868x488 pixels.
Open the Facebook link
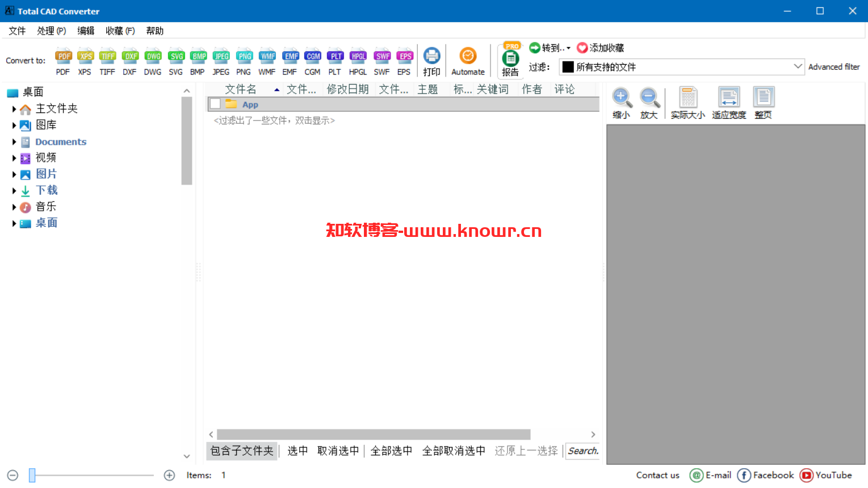click(x=766, y=476)
